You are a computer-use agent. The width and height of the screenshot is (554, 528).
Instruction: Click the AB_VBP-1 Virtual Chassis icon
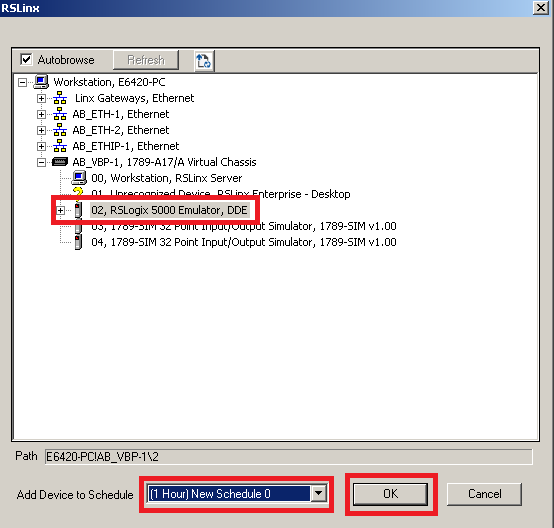tap(60, 162)
